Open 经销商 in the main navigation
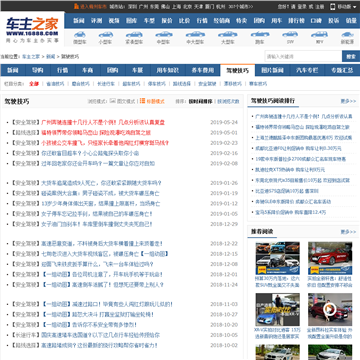Viewport: 360px width, 360px height. click(x=222, y=21)
